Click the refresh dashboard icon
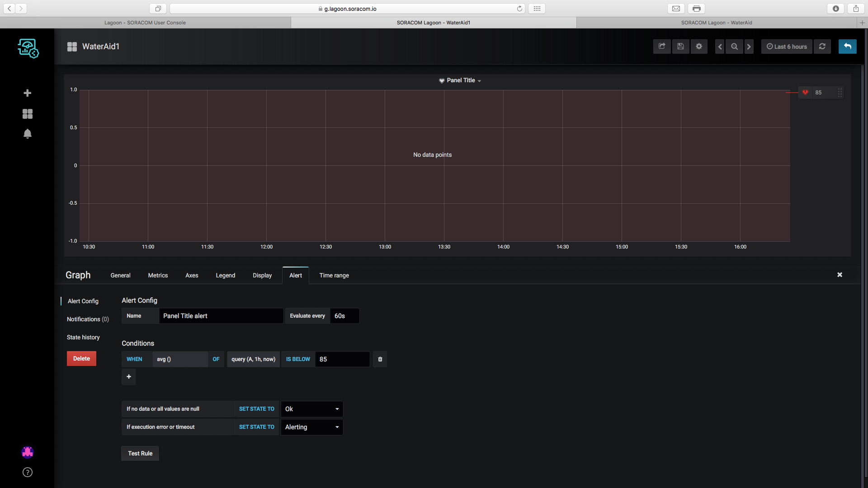Screen dimensions: 868x488 coord(822,47)
